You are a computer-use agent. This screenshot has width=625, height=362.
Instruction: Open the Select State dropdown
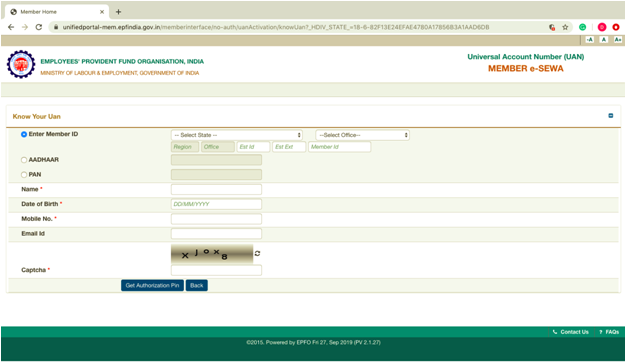[x=237, y=135]
